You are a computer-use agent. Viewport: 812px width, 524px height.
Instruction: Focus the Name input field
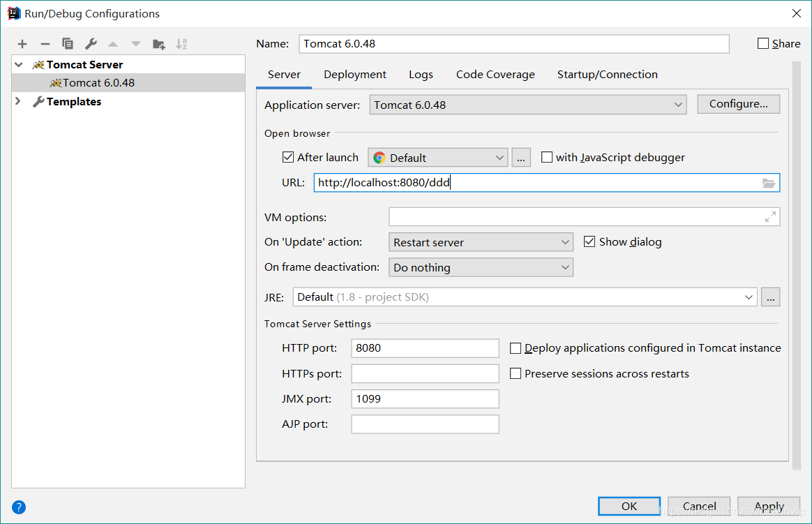coord(513,44)
